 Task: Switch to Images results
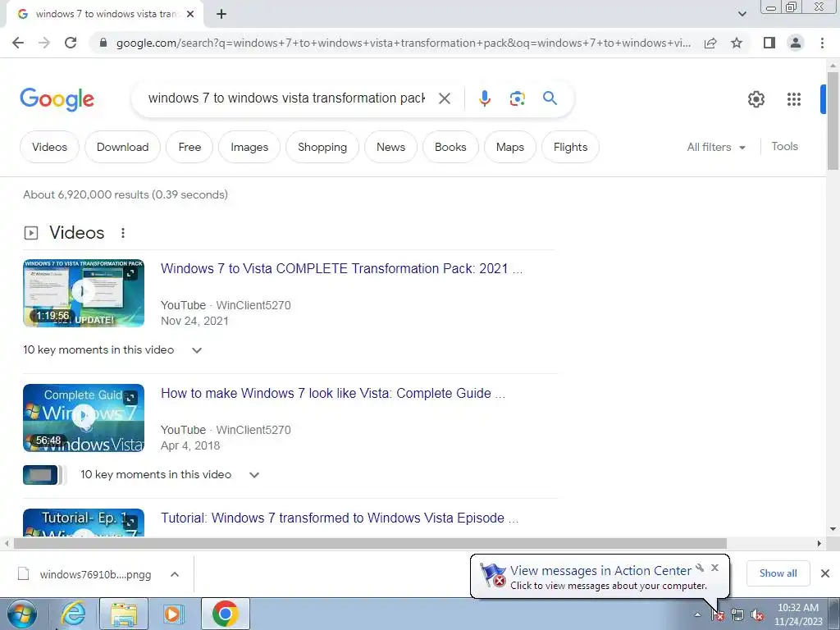click(x=249, y=147)
